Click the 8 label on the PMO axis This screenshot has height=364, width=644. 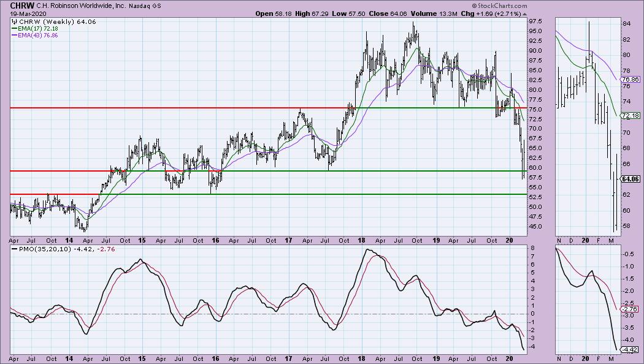(532, 248)
